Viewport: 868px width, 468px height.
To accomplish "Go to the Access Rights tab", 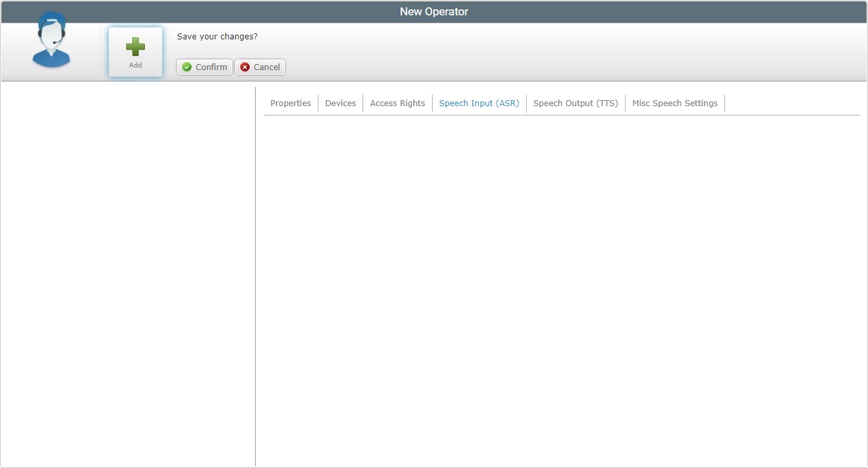I will coord(397,103).
